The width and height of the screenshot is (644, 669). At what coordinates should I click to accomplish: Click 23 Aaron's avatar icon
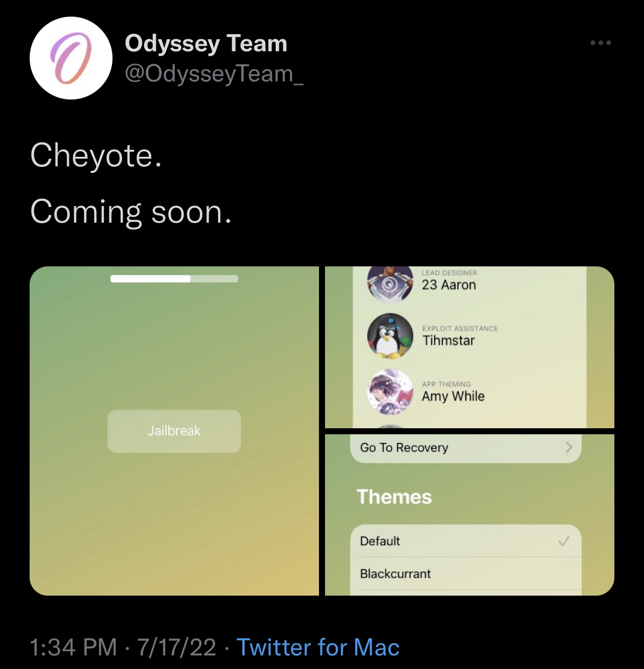(x=390, y=284)
